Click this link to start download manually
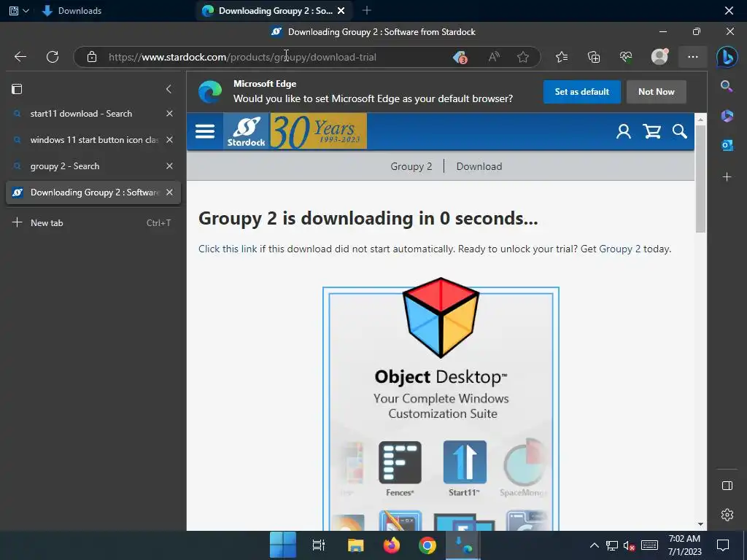This screenshot has height=560, width=747. coord(228,249)
